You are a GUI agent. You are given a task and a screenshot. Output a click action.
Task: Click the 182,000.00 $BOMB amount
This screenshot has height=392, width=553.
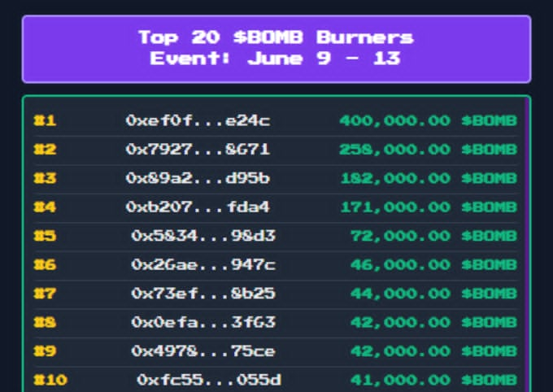(x=429, y=178)
